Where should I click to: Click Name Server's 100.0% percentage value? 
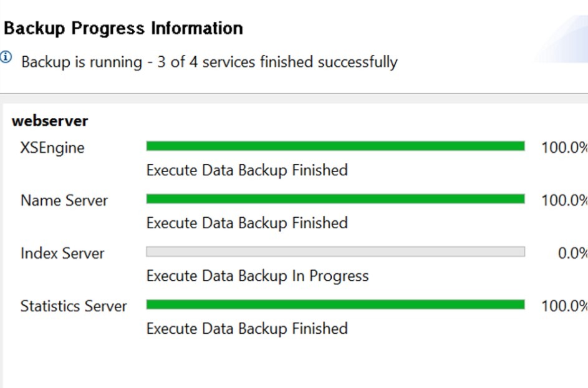(x=564, y=200)
